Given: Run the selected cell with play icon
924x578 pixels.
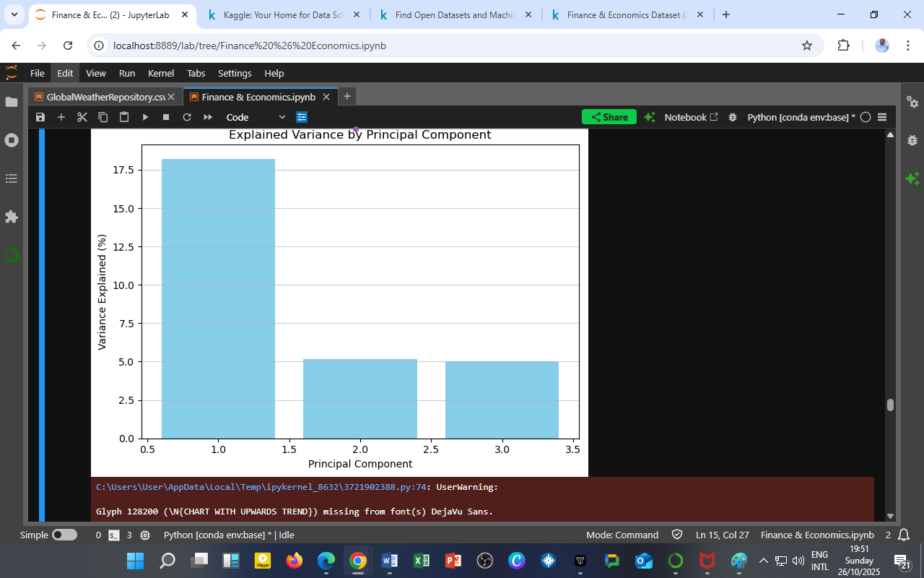Looking at the screenshot, I should [145, 117].
